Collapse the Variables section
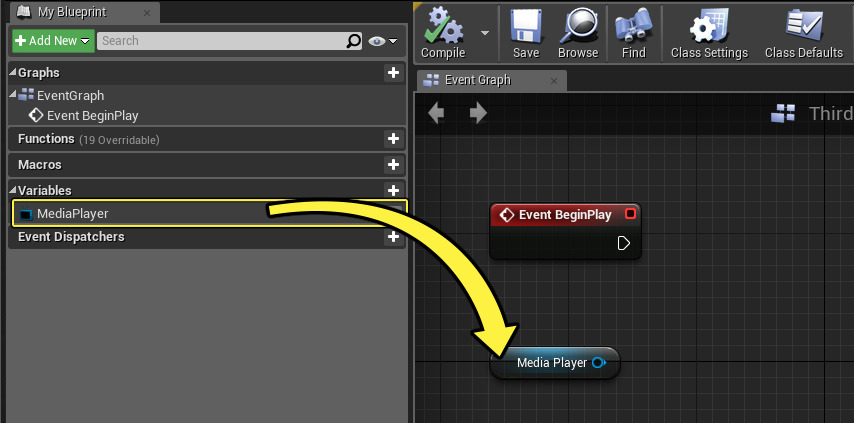The image size is (854, 423). point(13,190)
